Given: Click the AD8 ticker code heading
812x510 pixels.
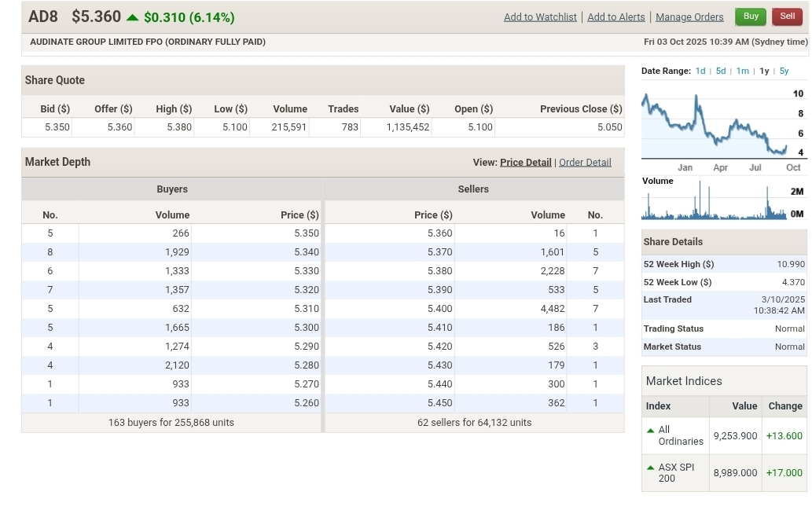Looking at the screenshot, I should click(x=43, y=17).
